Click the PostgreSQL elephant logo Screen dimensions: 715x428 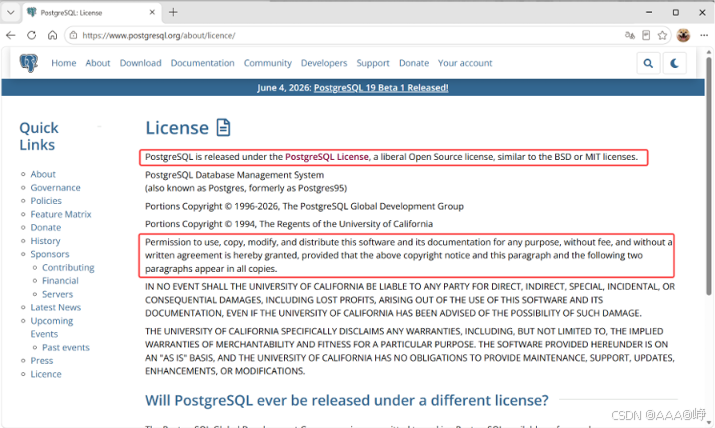pyautogui.click(x=29, y=63)
